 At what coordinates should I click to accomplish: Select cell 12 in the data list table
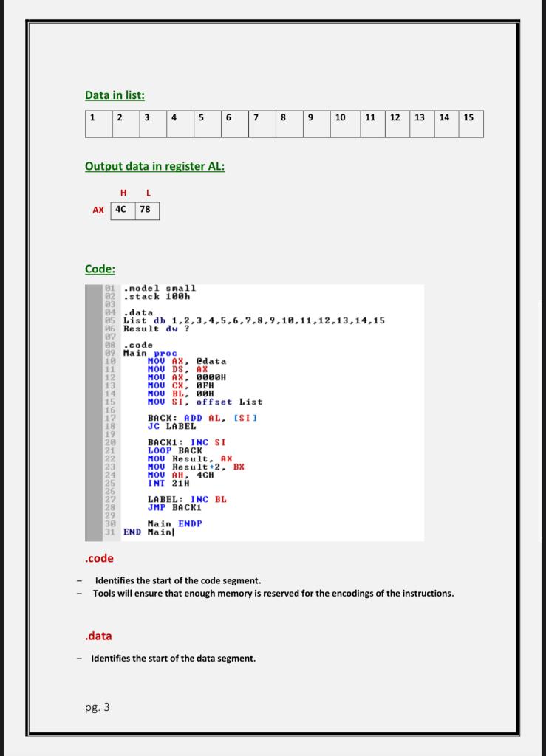click(x=397, y=124)
